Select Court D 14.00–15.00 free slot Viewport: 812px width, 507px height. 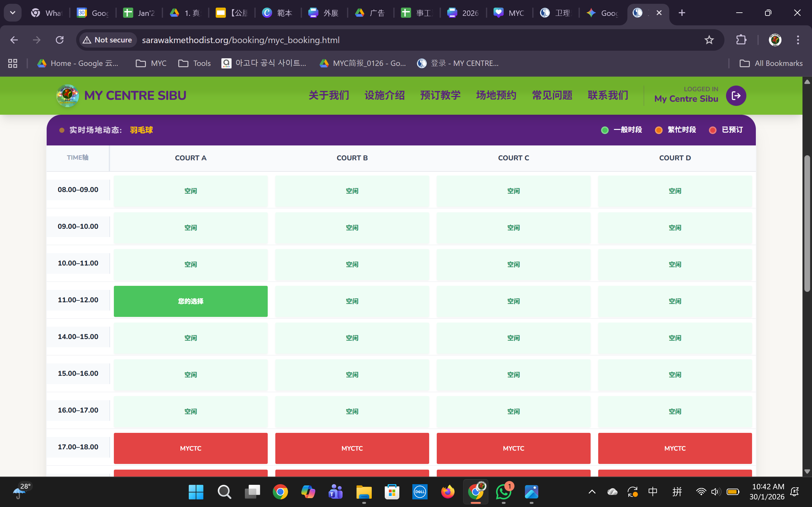coord(675,338)
